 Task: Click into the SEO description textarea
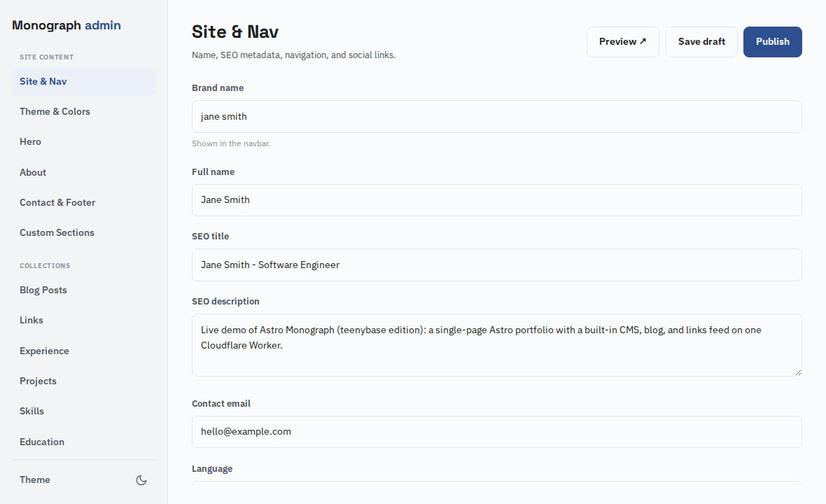(497, 345)
